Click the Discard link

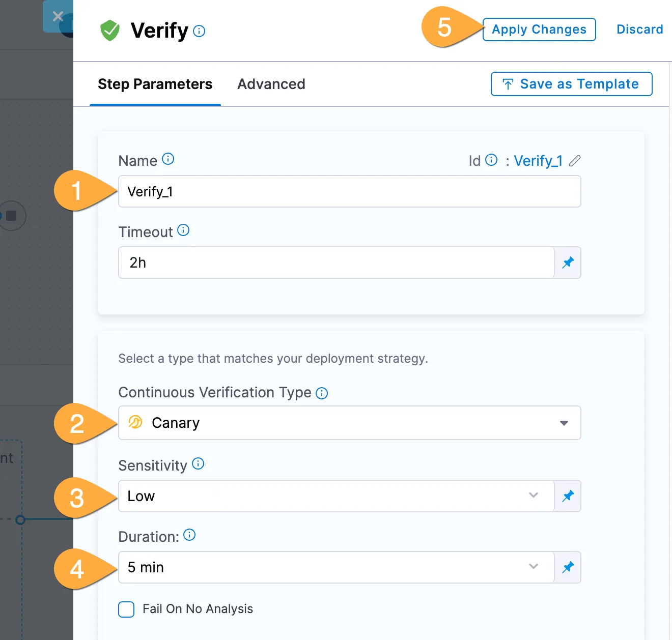pyautogui.click(x=639, y=30)
